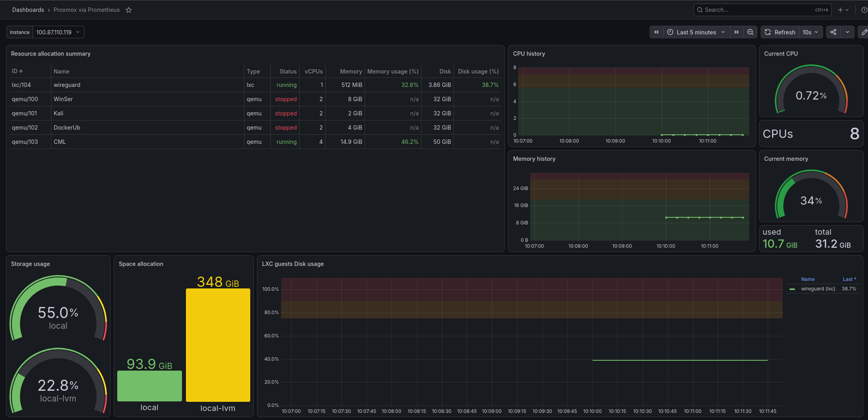Click the Proxmox via Prometheus breadcrumb
Screen dimensions: 868x420
86,10
